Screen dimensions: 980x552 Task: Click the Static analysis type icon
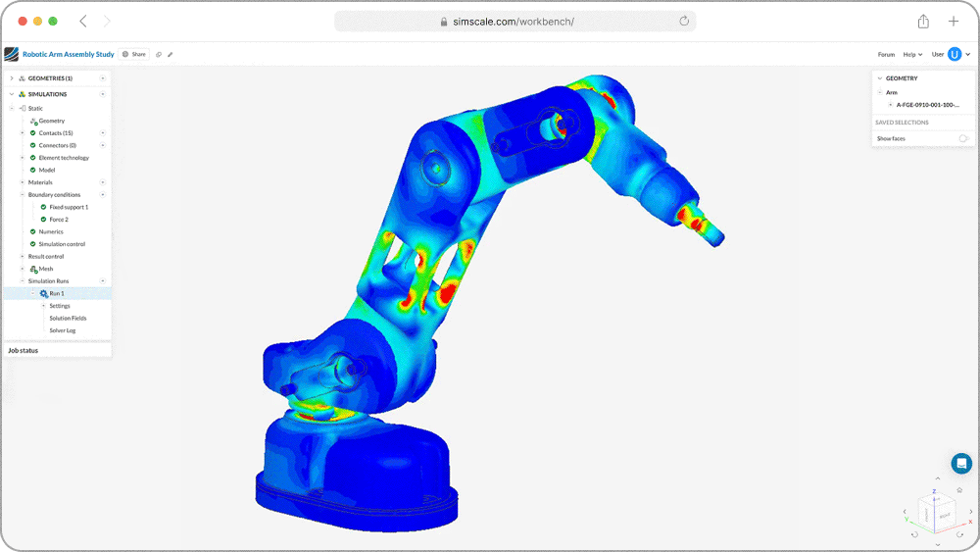click(24, 108)
